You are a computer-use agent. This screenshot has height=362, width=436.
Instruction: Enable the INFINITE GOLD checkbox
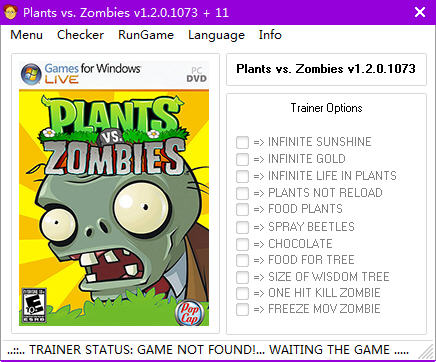pyautogui.click(x=242, y=159)
